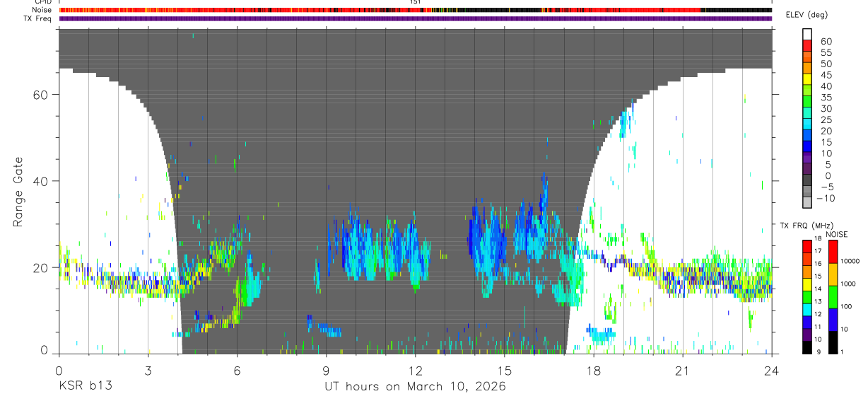
Task: Click the -10 label on the ELEV scale
Action: pos(826,198)
